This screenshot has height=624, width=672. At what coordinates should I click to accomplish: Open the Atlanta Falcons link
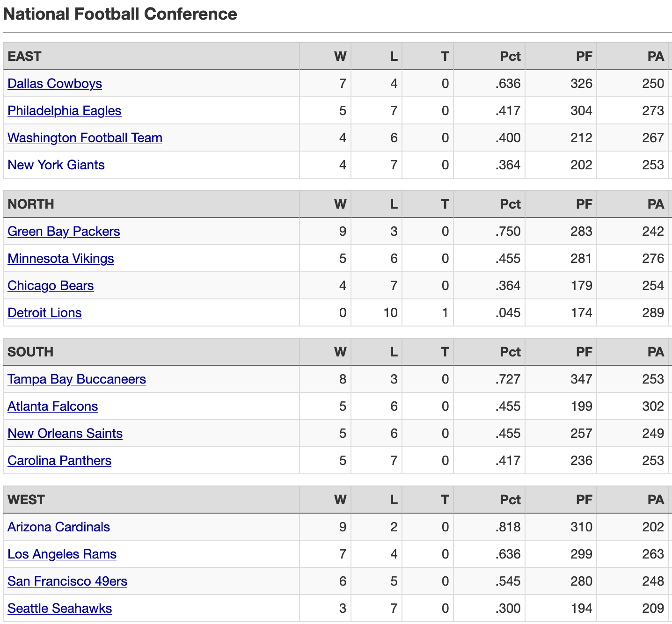pos(53,406)
